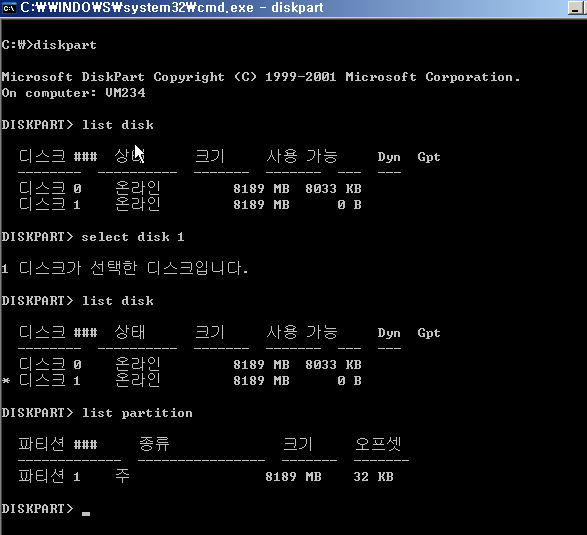587x535 pixels.
Task: Click '8033 KB' in the first disk table
Action: [333, 188]
